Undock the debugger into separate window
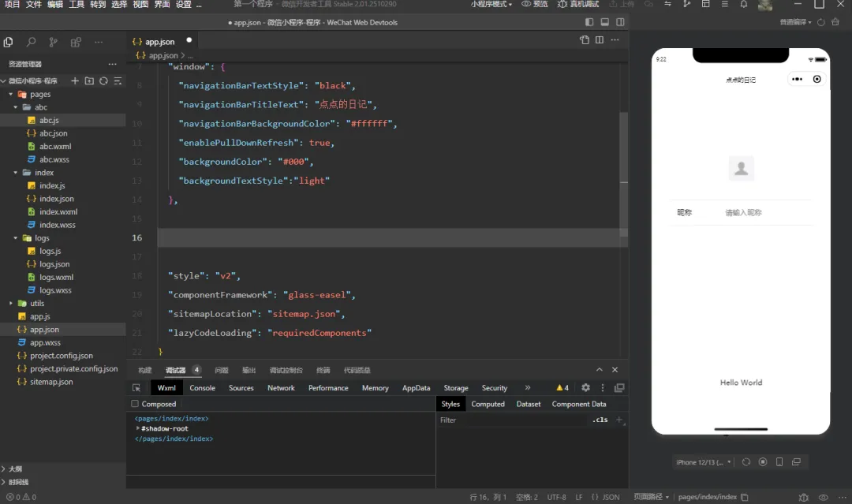This screenshot has width=852, height=504. click(619, 387)
